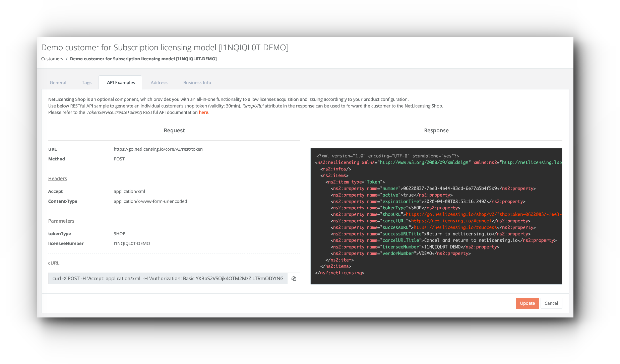Click the cancelURL value in the response XML
The width and height of the screenshot is (620, 364).
point(451,221)
